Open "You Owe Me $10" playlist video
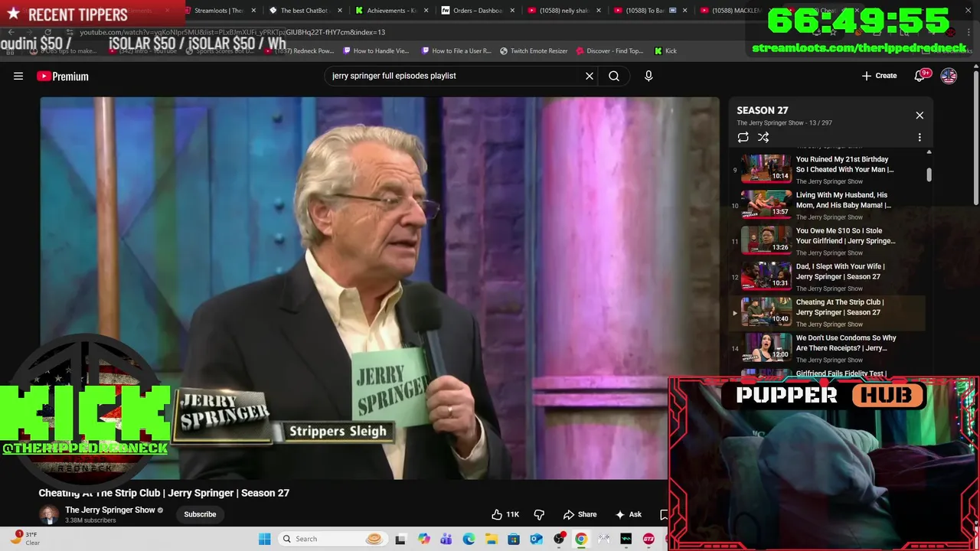Image resolution: width=980 pixels, height=551 pixels. pyautogui.click(x=828, y=240)
